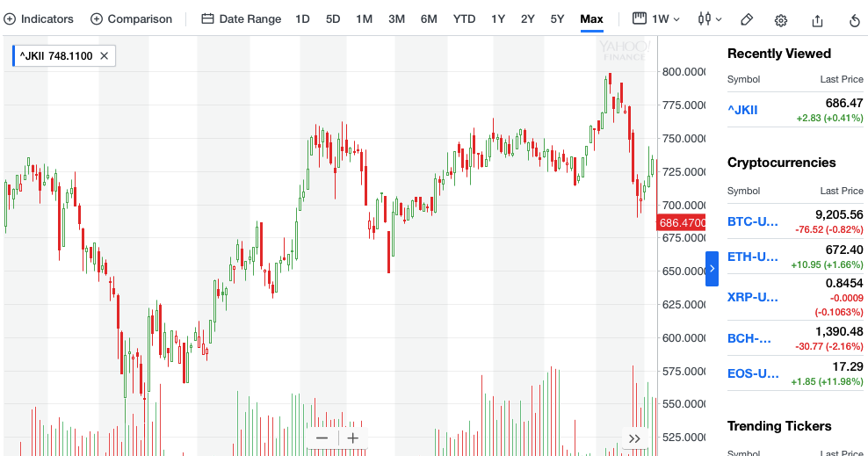Click the +10.95 (+1.66%) change value

[827, 264]
